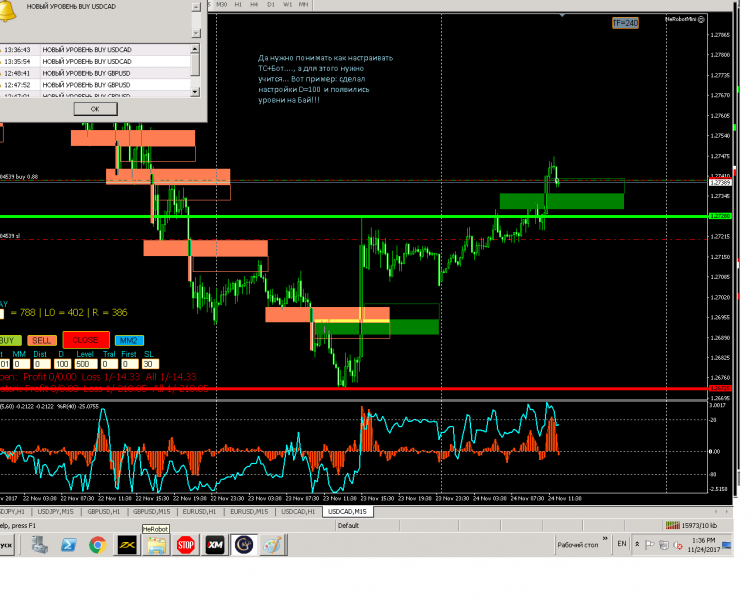Switch chart to W1 timeframe
Screen dimensions: 750x600
click(x=287, y=4)
